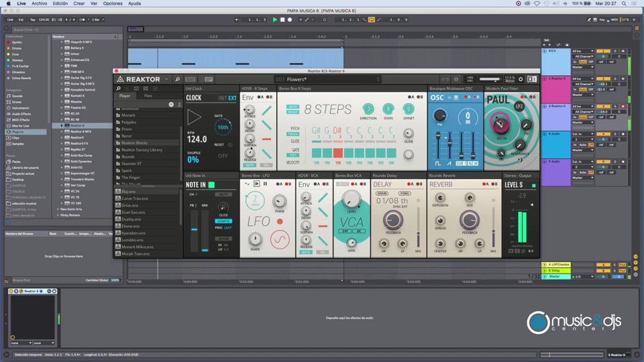The height and width of the screenshot is (362, 644).
Task: Click Attack knob in ADSR 8 Steps
Action: click(250, 110)
